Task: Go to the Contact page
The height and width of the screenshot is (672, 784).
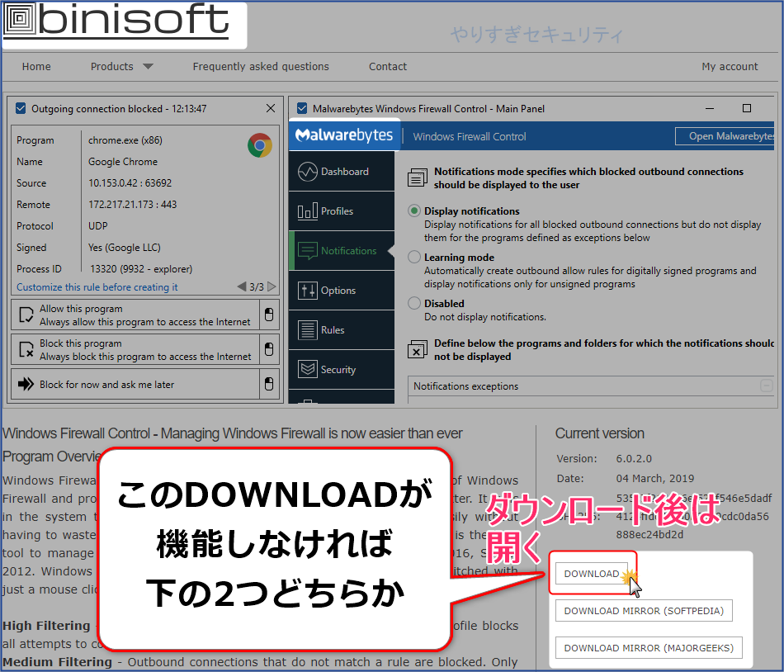Action: (x=388, y=67)
